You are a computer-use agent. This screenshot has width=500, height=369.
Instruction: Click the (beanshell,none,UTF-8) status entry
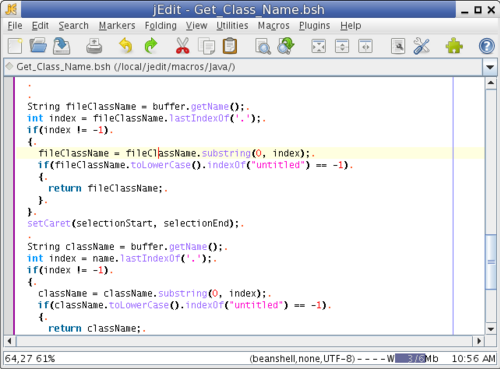click(x=302, y=359)
